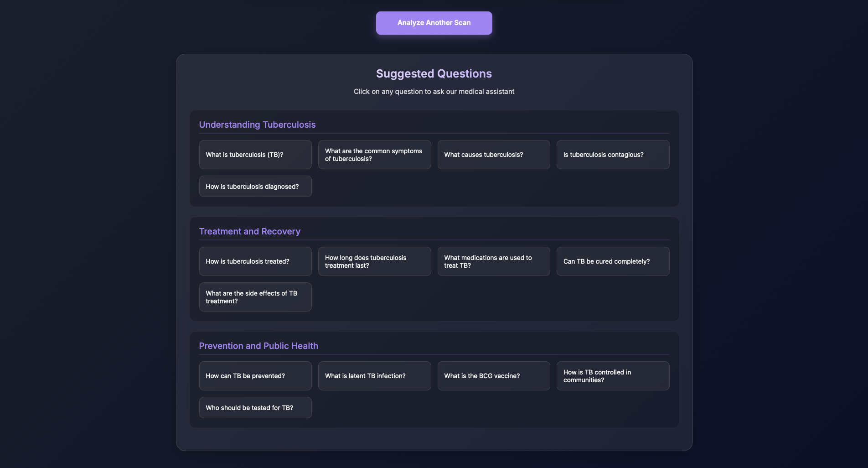Screen dimensions: 868x468
Task: Click 'What is latent TB infection?'
Action: click(374, 376)
